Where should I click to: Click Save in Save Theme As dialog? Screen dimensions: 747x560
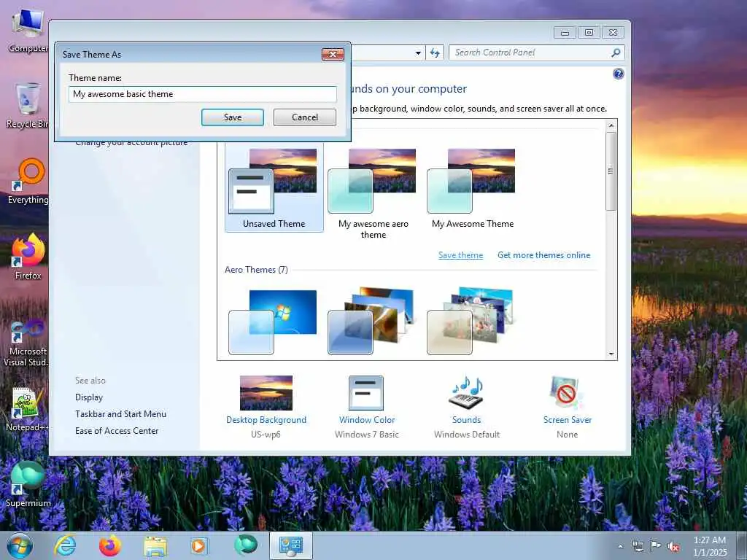[233, 117]
